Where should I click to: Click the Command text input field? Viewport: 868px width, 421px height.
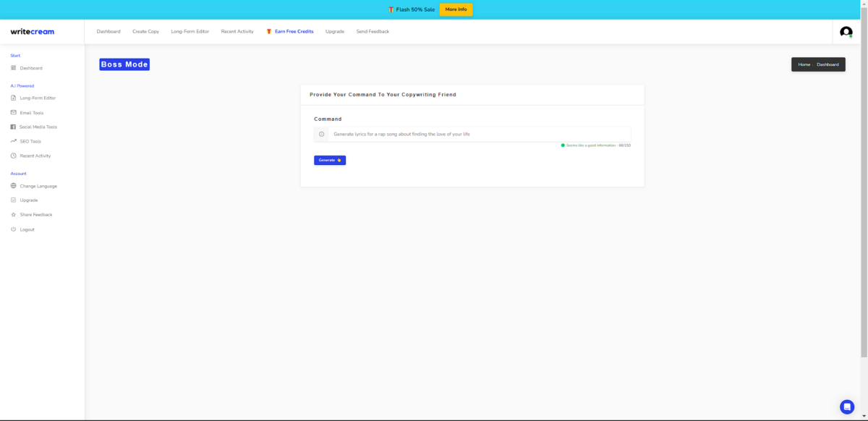pyautogui.click(x=477, y=134)
